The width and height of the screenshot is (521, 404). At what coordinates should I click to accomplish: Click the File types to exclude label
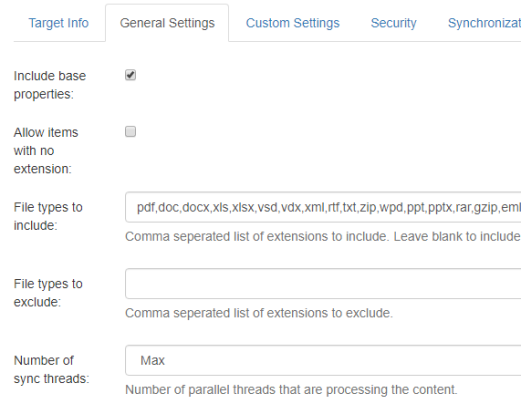[48, 293]
